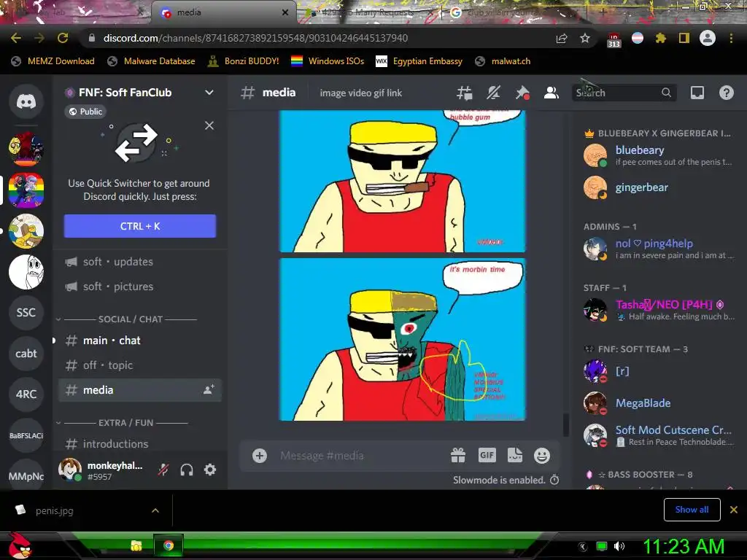Dismiss the Quick Switcher tip
This screenshot has height=560, width=747.
pyautogui.click(x=209, y=125)
